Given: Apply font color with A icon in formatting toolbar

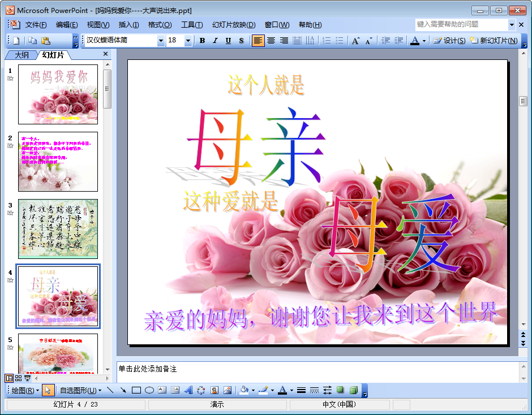Looking at the screenshot, I should pos(415,41).
